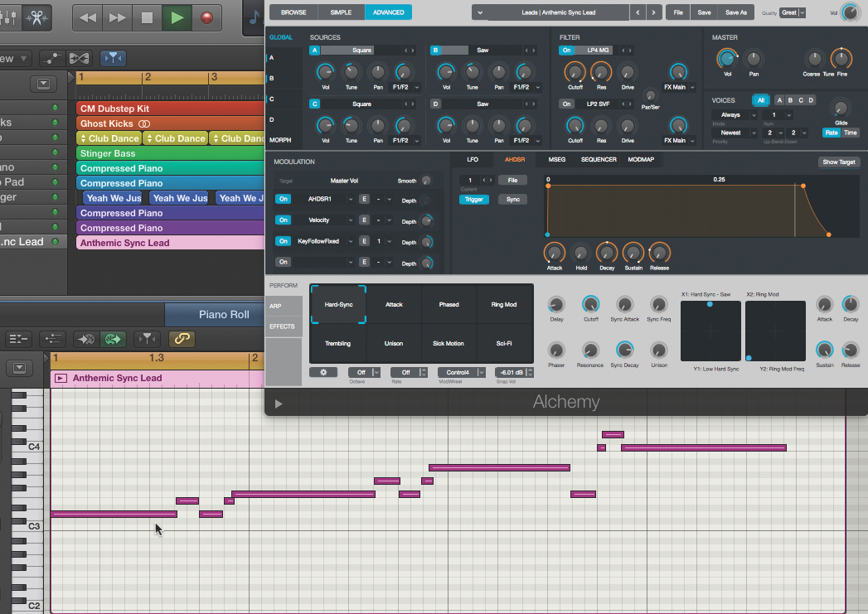Screen dimensions: 868x614
Task: Toggle Source A on button
Action: pos(314,51)
